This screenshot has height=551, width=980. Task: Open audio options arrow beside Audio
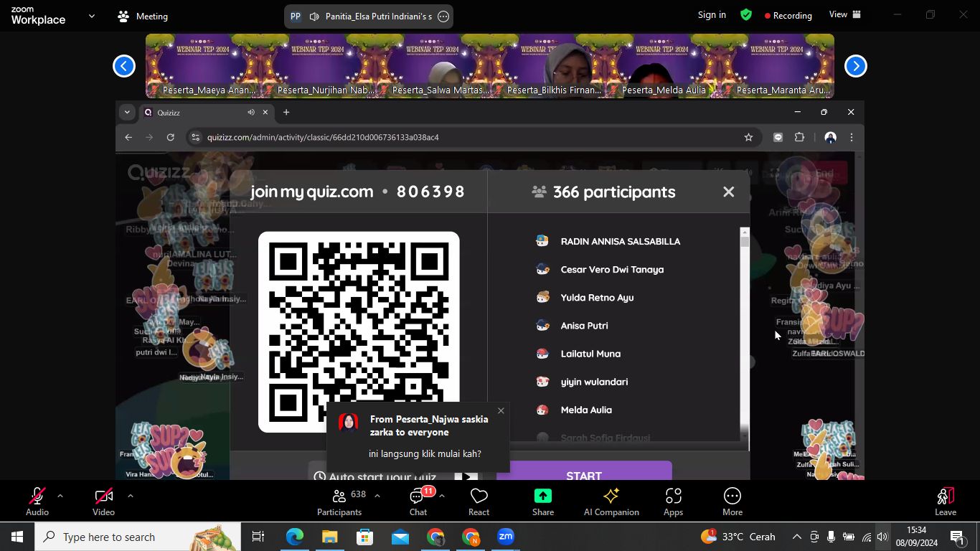click(x=60, y=495)
